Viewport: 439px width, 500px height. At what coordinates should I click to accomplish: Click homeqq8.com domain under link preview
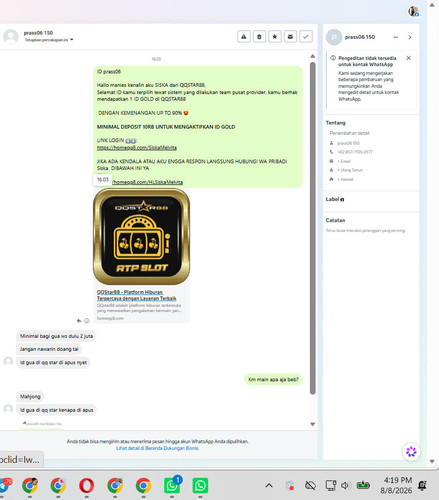pos(110,318)
